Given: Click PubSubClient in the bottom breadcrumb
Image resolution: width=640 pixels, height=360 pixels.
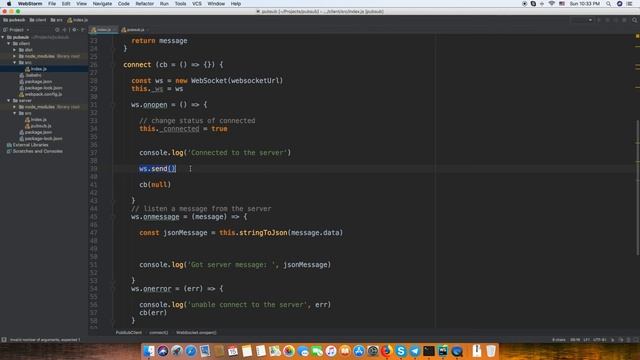Looking at the screenshot, I should (x=129, y=333).
